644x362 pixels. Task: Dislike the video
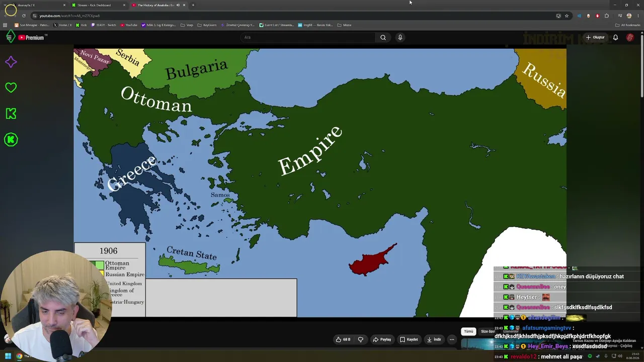pos(360,339)
